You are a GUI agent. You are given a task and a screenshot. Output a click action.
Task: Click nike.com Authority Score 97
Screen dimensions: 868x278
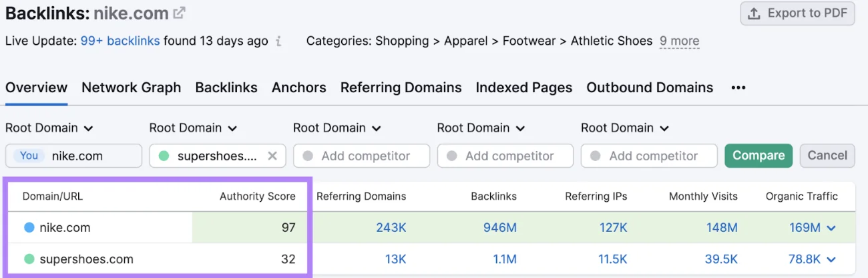(x=288, y=228)
